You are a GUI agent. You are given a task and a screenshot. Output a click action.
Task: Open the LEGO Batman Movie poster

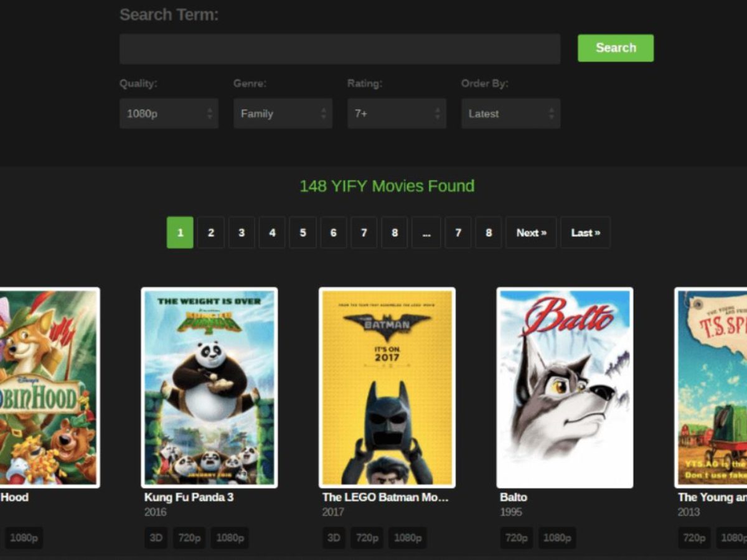(387, 387)
